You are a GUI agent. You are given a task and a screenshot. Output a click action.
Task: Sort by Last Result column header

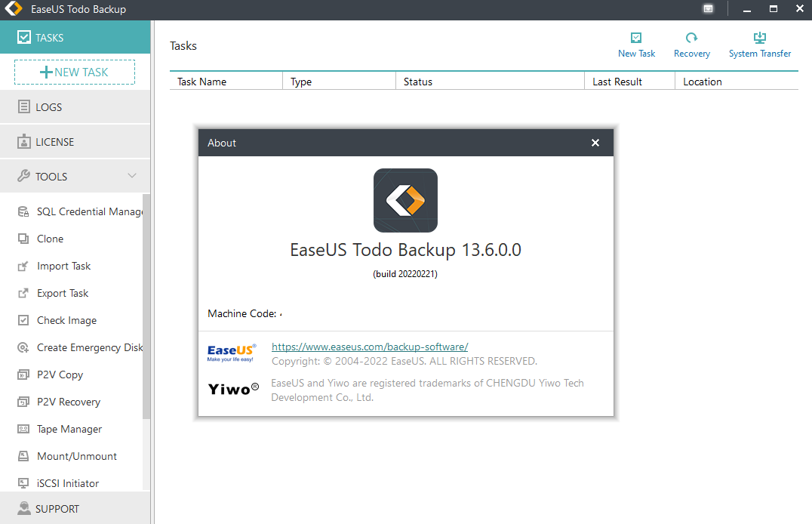tap(629, 82)
